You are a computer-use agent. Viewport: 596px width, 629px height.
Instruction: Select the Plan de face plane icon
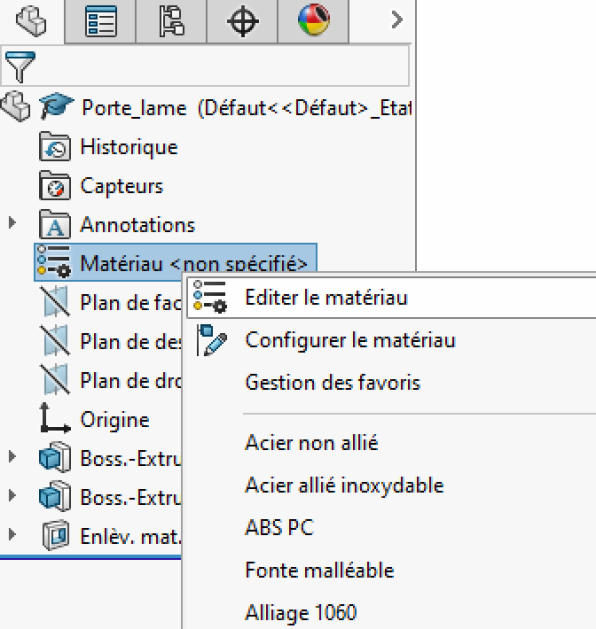pos(55,301)
